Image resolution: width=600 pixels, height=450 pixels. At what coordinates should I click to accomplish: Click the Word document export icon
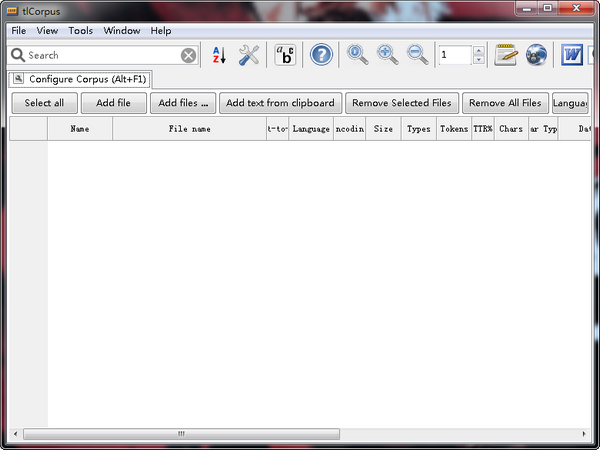[x=572, y=55]
